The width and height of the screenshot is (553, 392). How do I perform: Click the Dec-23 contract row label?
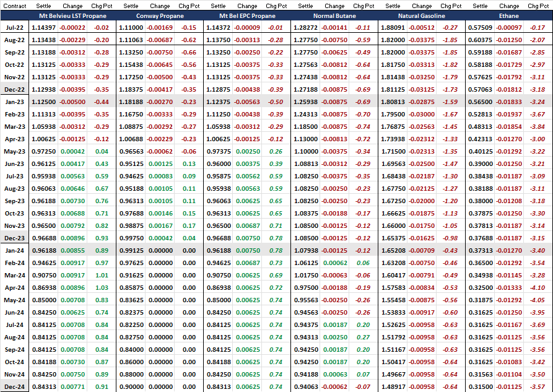coord(14,238)
